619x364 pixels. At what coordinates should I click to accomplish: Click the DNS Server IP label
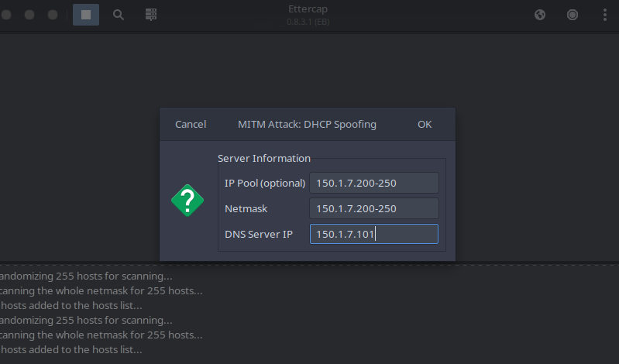[259, 234]
